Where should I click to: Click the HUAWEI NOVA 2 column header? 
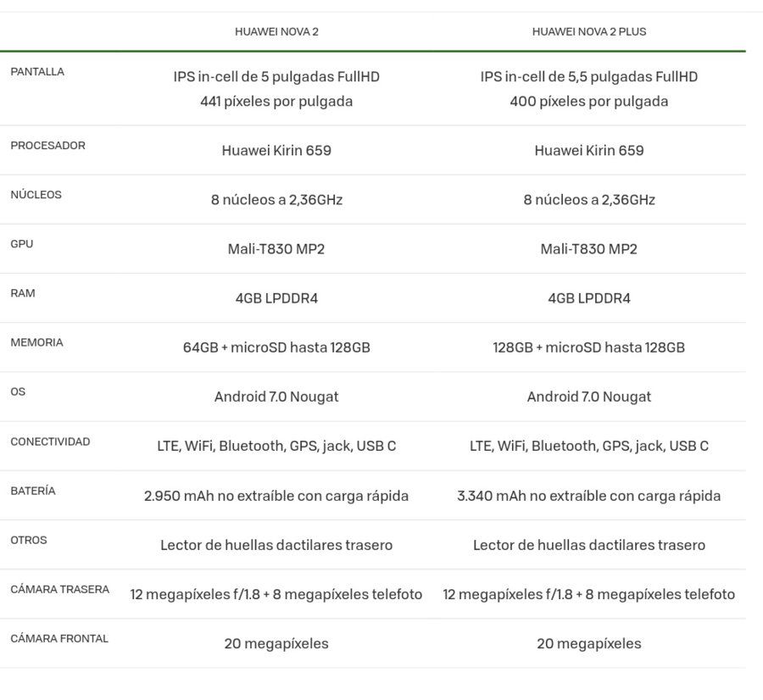pyautogui.click(x=276, y=31)
